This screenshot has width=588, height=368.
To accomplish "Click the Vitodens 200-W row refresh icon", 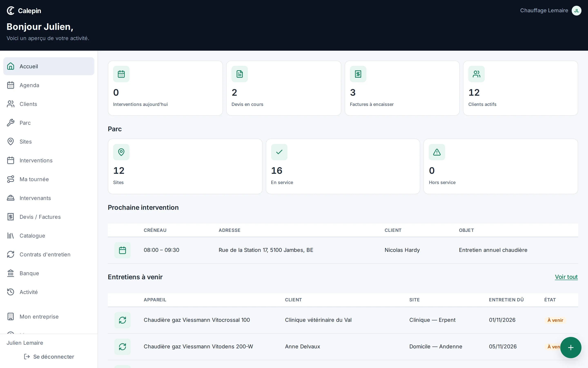I will click(122, 347).
